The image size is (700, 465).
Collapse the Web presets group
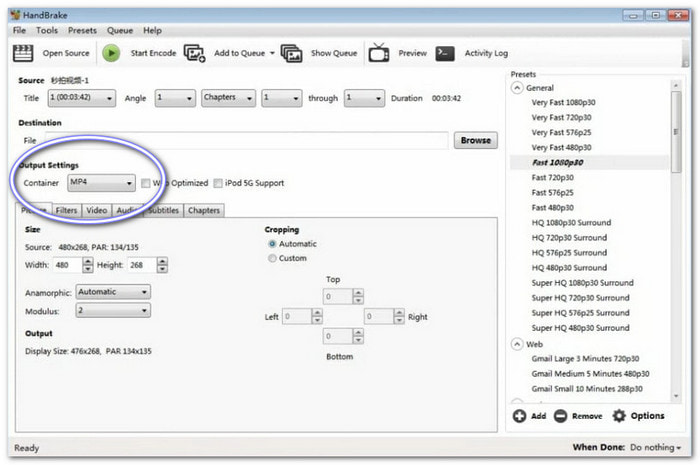pyautogui.click(x=517, y=344)
